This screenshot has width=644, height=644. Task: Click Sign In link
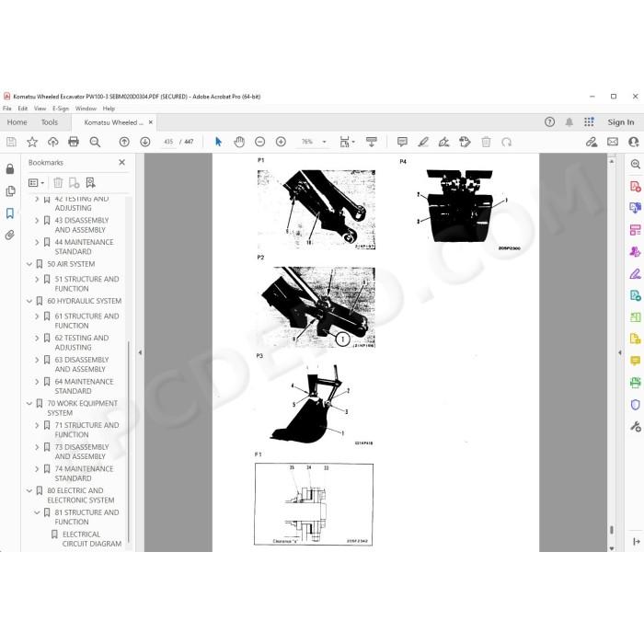621,122
